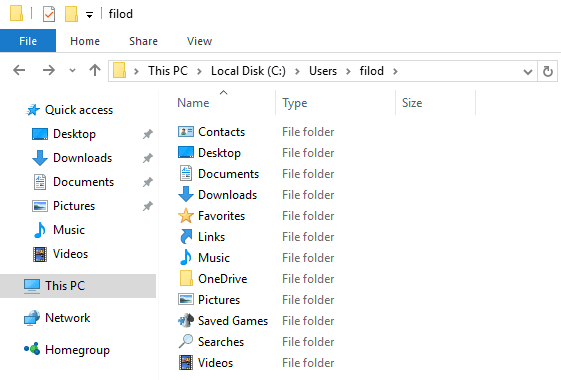Select the Searches folder icon
Viewport: 561px width, 380px height.
pos(186,341)
